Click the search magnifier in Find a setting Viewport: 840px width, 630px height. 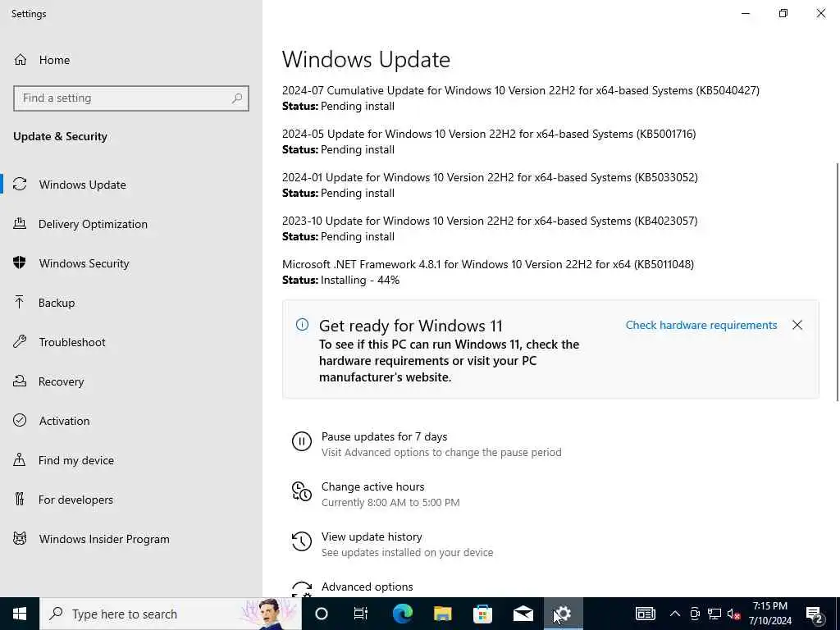tap(237, 98)
